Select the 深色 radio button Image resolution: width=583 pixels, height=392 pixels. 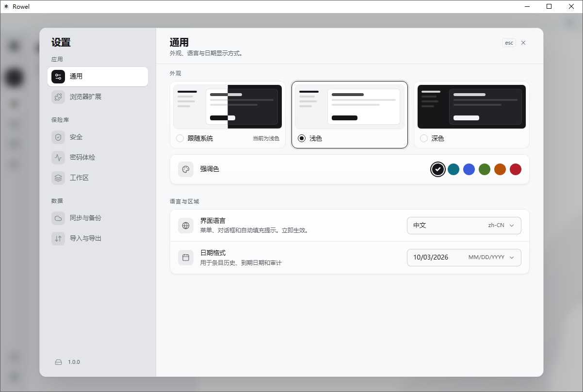(424, 138)
